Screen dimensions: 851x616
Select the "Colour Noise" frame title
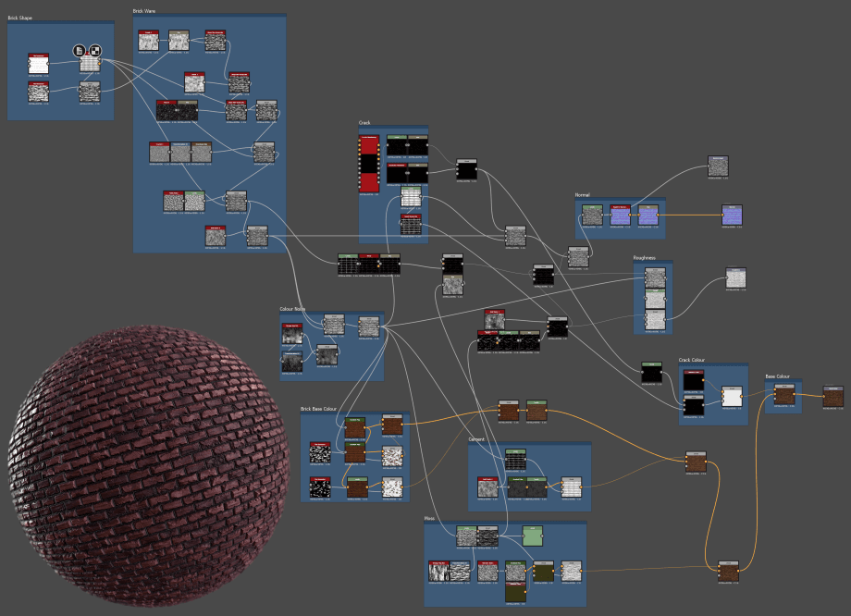click(292, 309)
